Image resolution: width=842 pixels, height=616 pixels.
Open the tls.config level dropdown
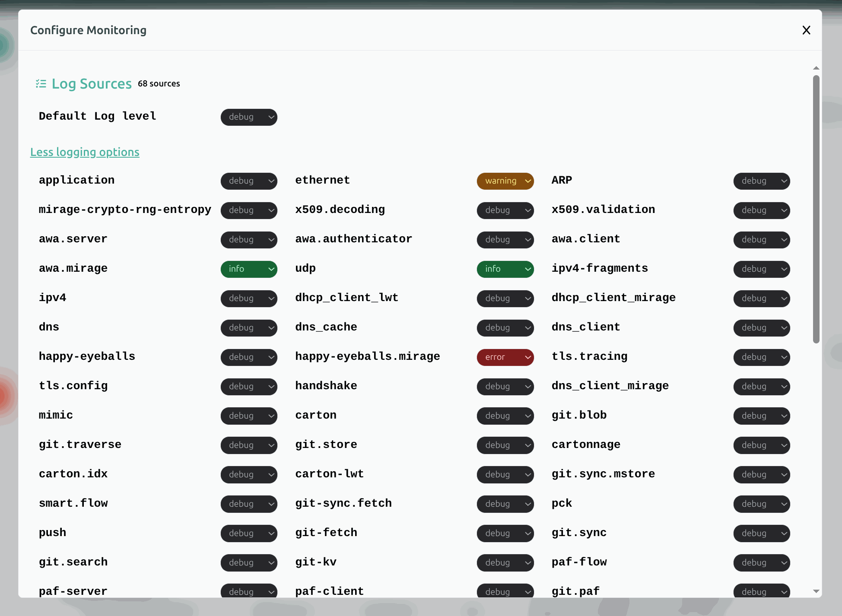[249, 387]
